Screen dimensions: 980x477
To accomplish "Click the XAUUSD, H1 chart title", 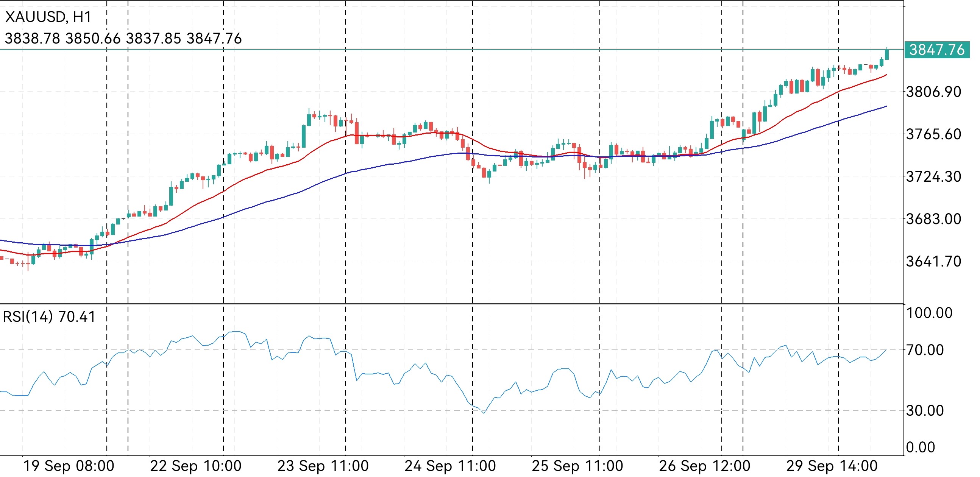I will click(48, 17).
